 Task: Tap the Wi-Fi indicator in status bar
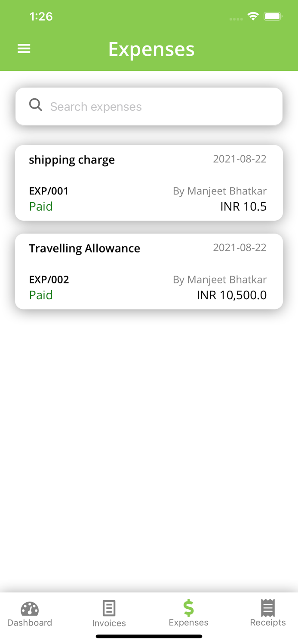click(253, 16)
